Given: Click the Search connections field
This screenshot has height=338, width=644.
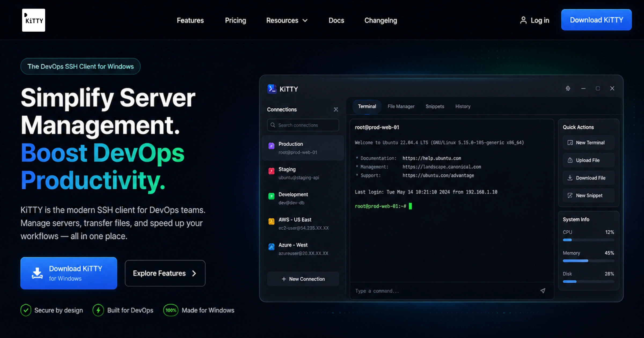Looking at the screenshot, I should (x=303, y=125).
